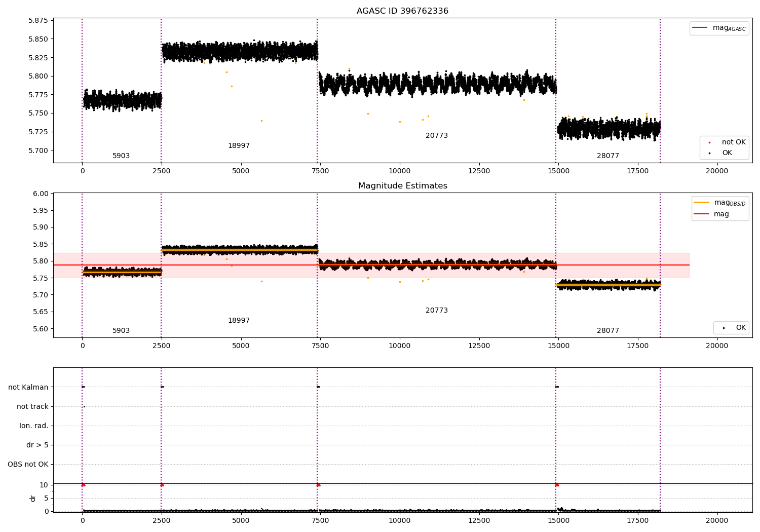Image resolution: width=760 pixels, height=532 pixels.
Task: Click y-axis tick value 5.875
Action: coord(38,20)
